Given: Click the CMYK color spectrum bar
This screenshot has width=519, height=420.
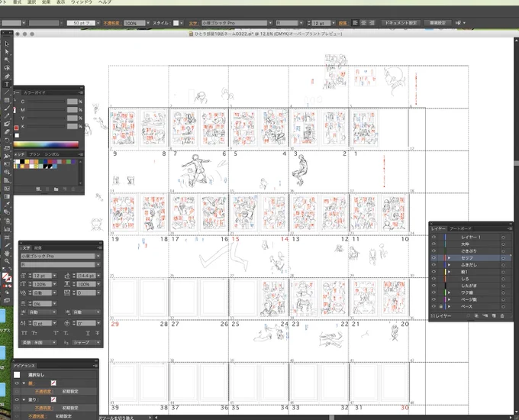Looking at the screenshot, I should tap(46, 144).
